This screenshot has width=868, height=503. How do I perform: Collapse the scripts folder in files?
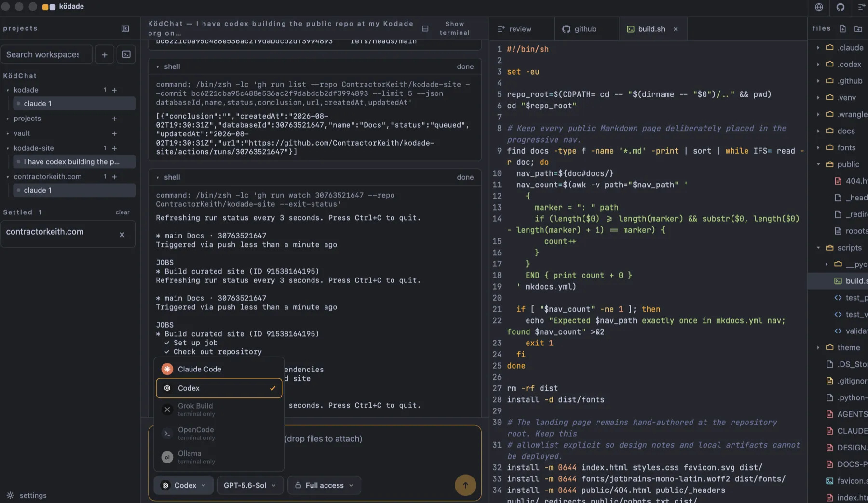[818, 248]
